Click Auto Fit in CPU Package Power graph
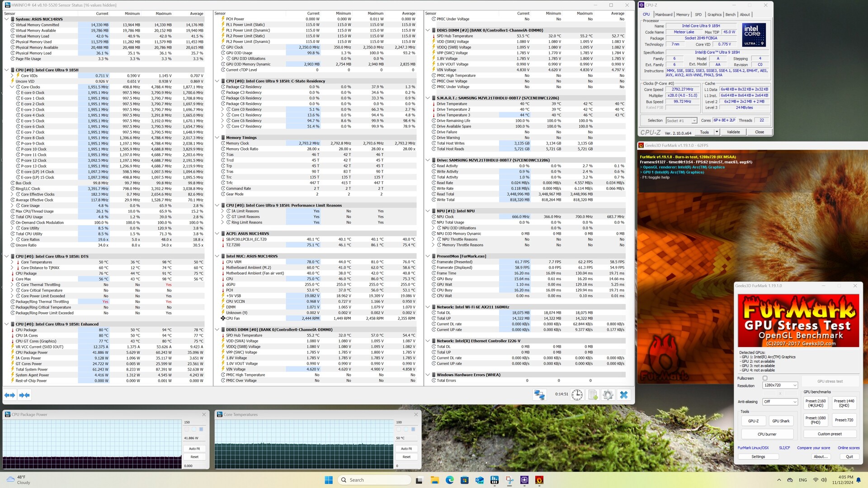 coord(194,449)
